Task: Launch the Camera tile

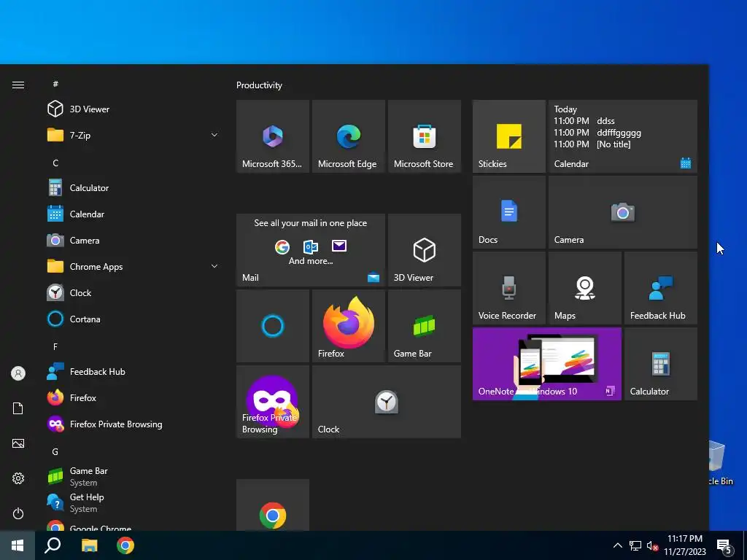Action: [x=623, y=212]
